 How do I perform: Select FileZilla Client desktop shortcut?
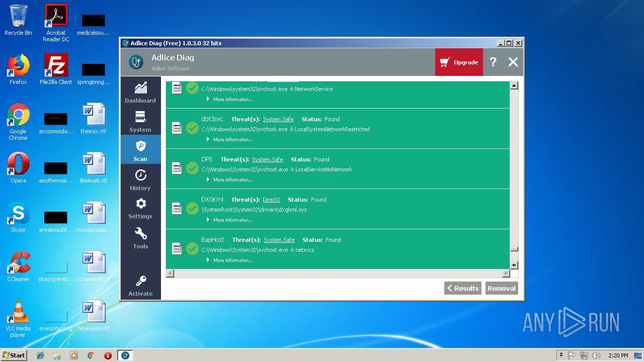(x=56, y=69)
